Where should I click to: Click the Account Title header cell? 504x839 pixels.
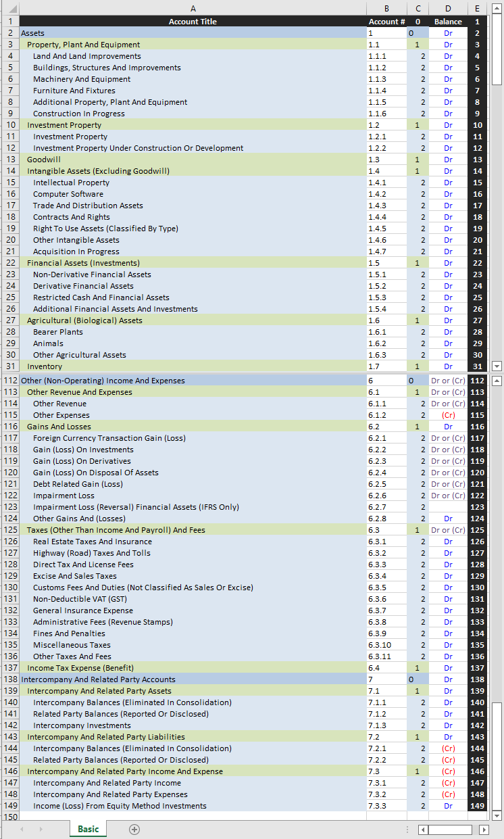tap(193, 22)
